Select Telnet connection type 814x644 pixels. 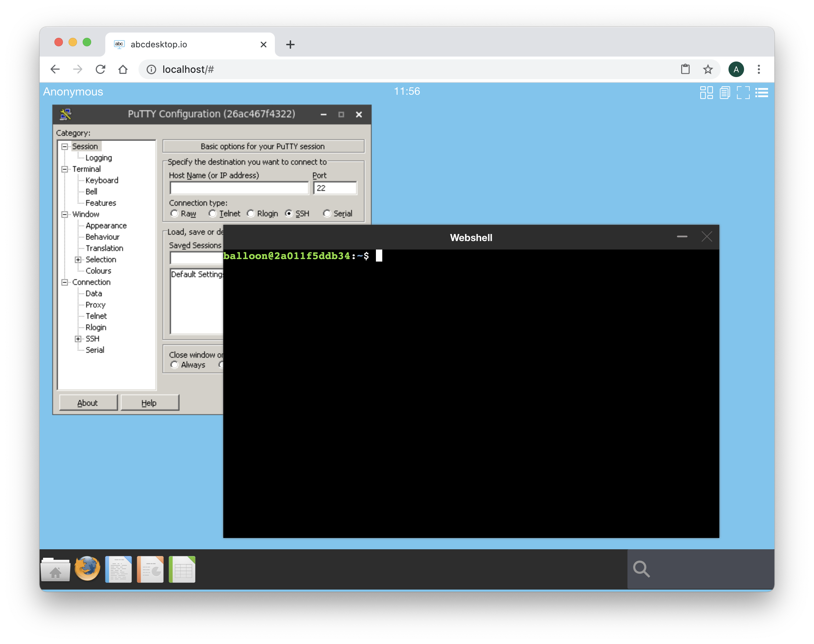point(225,214)
